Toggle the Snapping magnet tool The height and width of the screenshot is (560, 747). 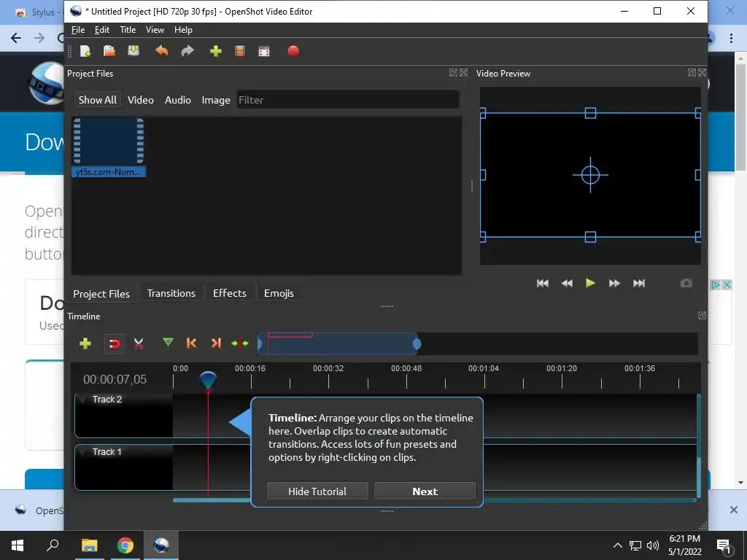pos(115,343)
